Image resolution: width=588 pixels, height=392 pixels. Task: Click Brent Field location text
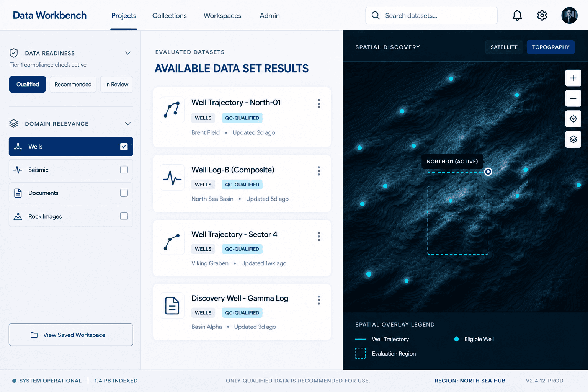[x=206, y=132]
